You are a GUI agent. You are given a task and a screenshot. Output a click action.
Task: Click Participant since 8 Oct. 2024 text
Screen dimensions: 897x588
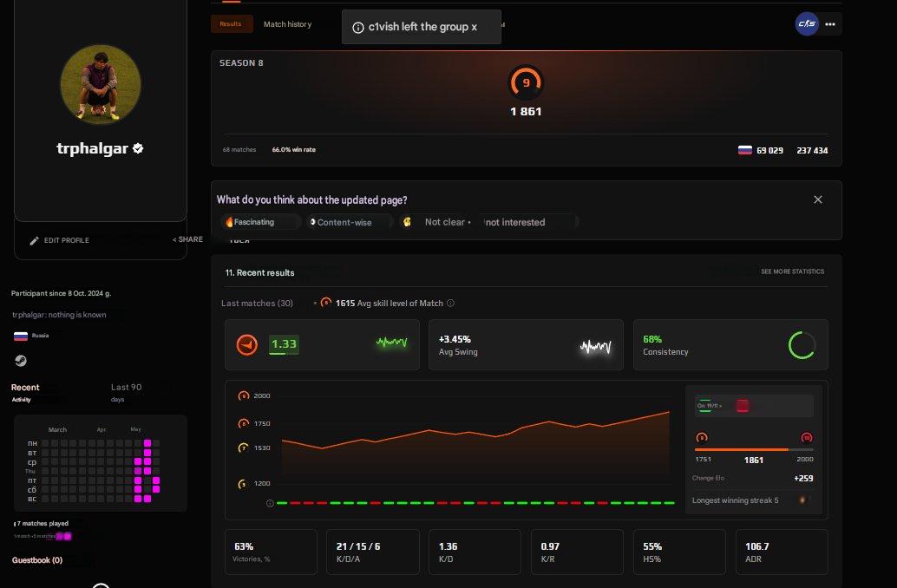[x=62, y=293]
